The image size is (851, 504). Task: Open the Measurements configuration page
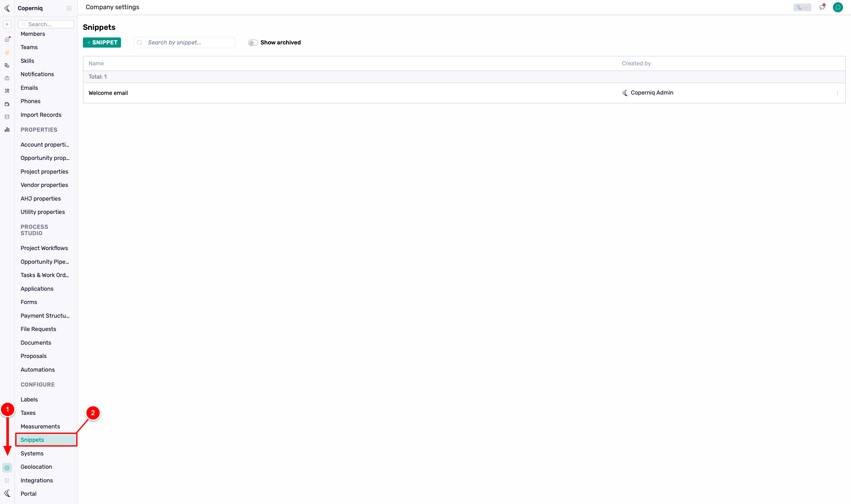[x=40, y=426]
